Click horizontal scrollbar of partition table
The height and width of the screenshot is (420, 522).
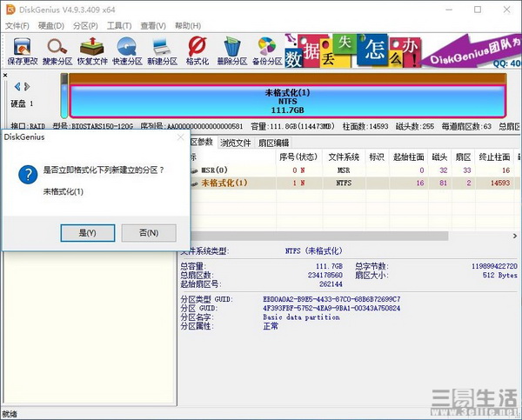coord(319,236)
